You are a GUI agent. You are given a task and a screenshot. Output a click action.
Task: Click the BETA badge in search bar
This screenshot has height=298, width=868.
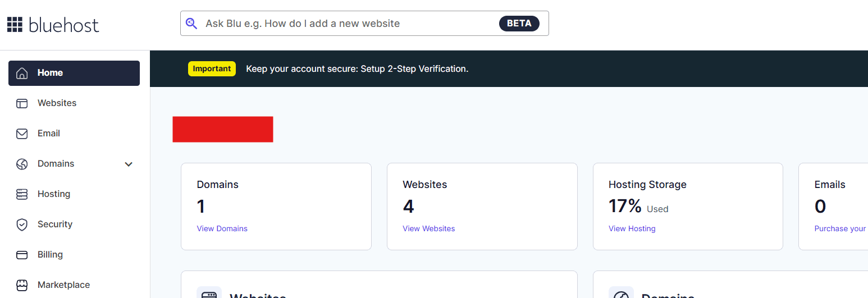tap(519, 24)
